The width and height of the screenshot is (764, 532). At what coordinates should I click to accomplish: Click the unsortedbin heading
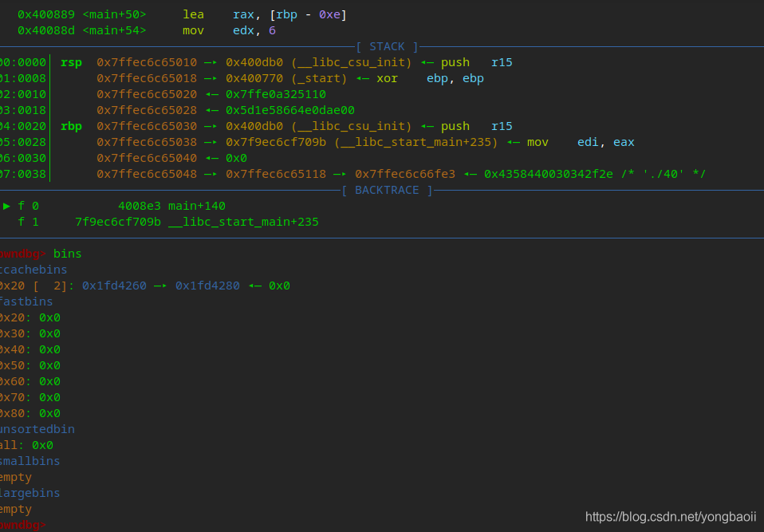click(x=37, y=429)
